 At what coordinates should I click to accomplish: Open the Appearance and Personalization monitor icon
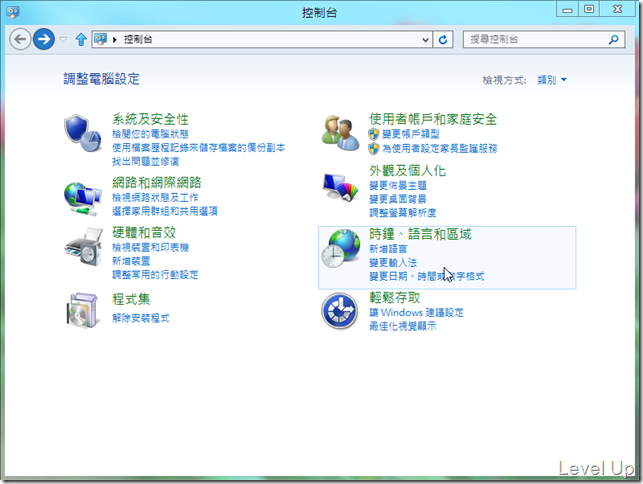pyautogui.click(x=340, y=187)
